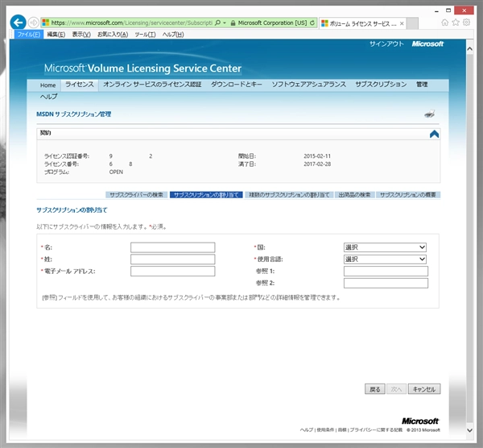Open the ヘルプ(H) menu in menu bar

coord(173,34)
